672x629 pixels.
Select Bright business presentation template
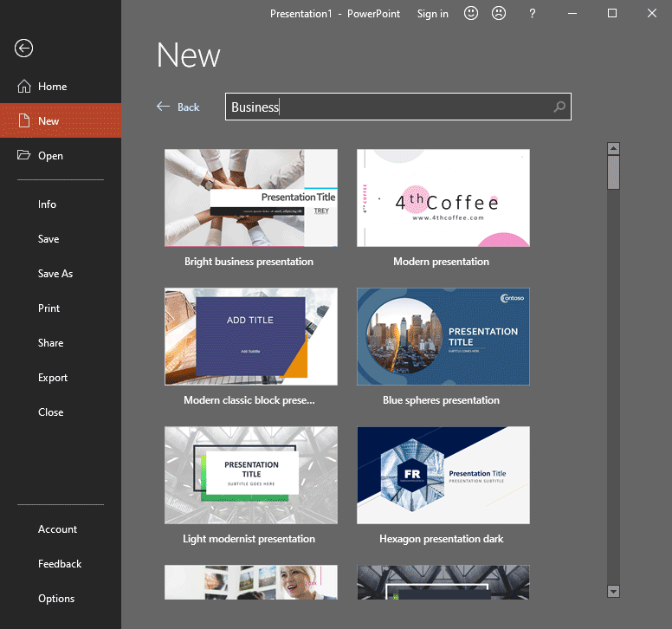251,198
